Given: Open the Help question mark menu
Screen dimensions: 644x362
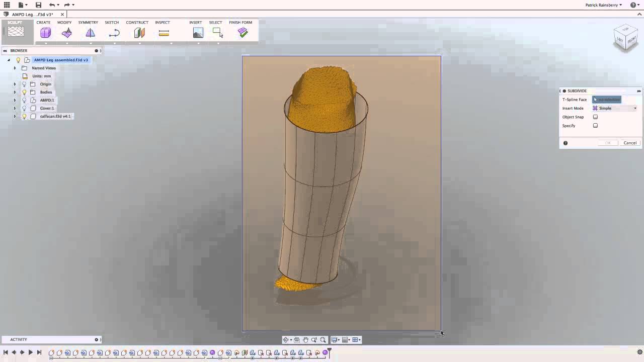Looking at the screenshot, I should coord(633,5).
